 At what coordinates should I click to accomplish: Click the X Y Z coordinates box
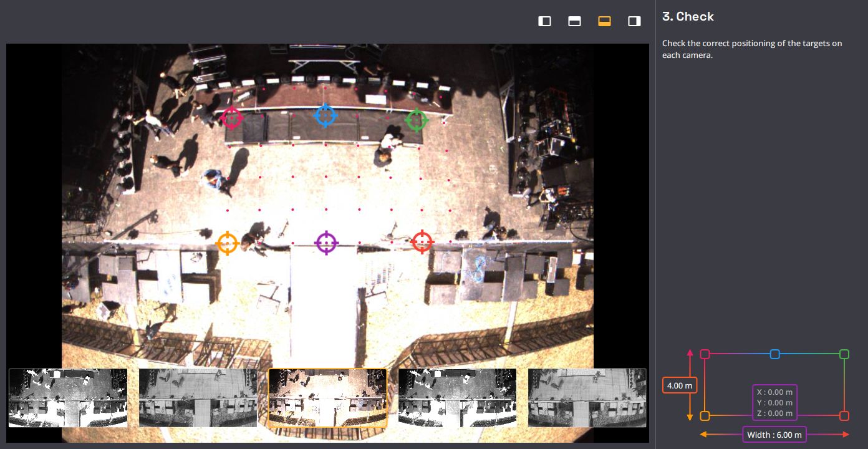click(774, 402)
